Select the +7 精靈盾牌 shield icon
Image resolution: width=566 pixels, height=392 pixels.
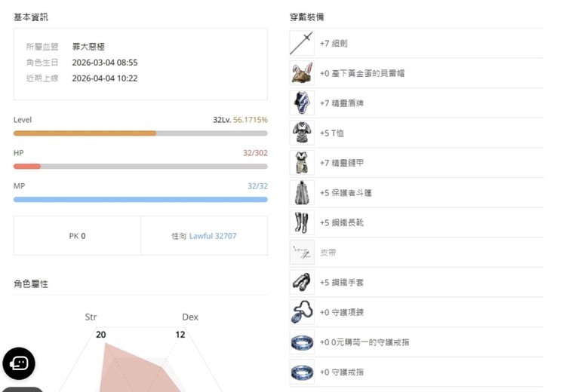click(x=302, y=103)
